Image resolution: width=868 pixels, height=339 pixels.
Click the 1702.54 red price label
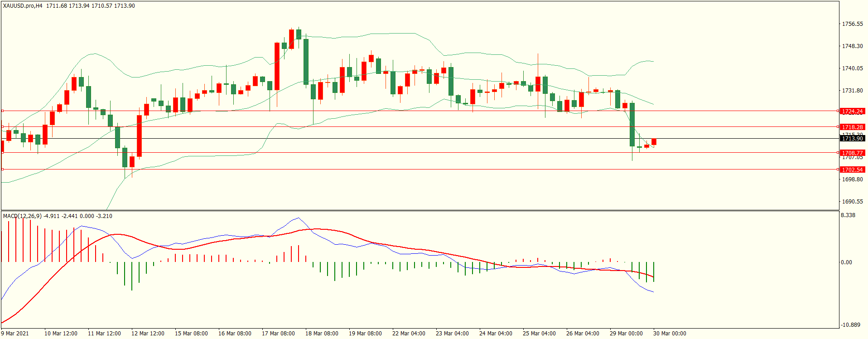[852, 169]
